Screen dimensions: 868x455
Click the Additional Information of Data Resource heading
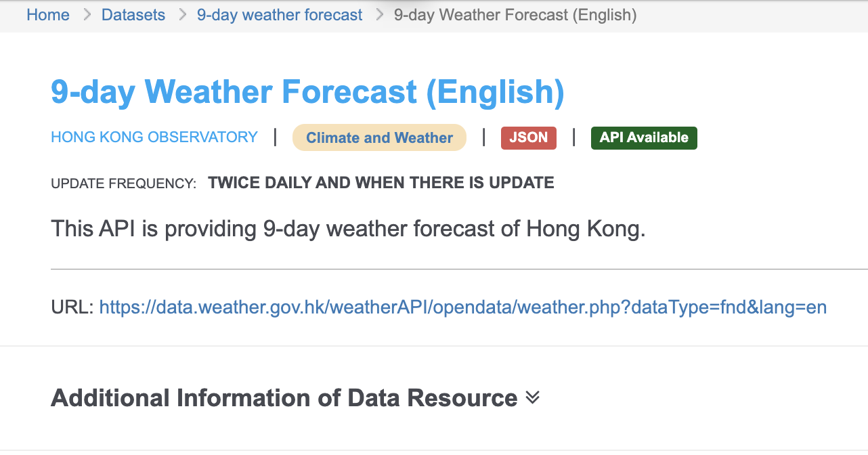[x=284, y=398]
